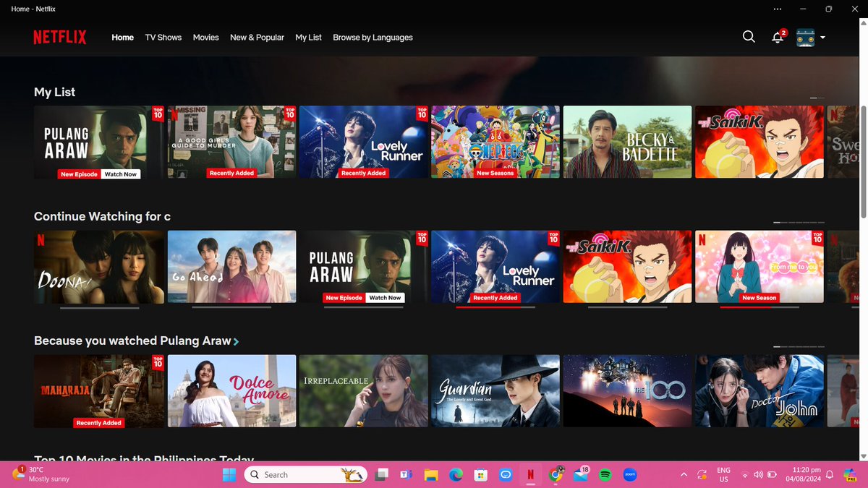Open A Good Girl's Guide to Murder thumbnail
Viewport: 868px width, 488px height.
click(x=231, y=142)
